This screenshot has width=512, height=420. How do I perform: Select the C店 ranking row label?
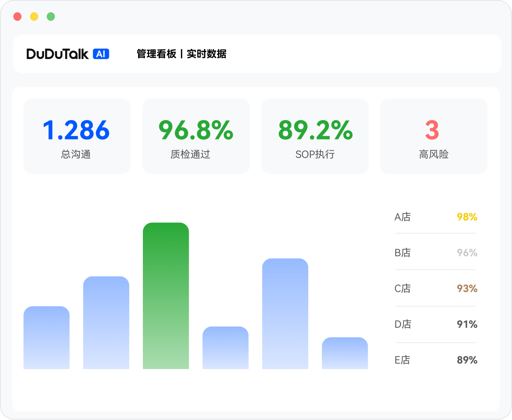point(403,289)
